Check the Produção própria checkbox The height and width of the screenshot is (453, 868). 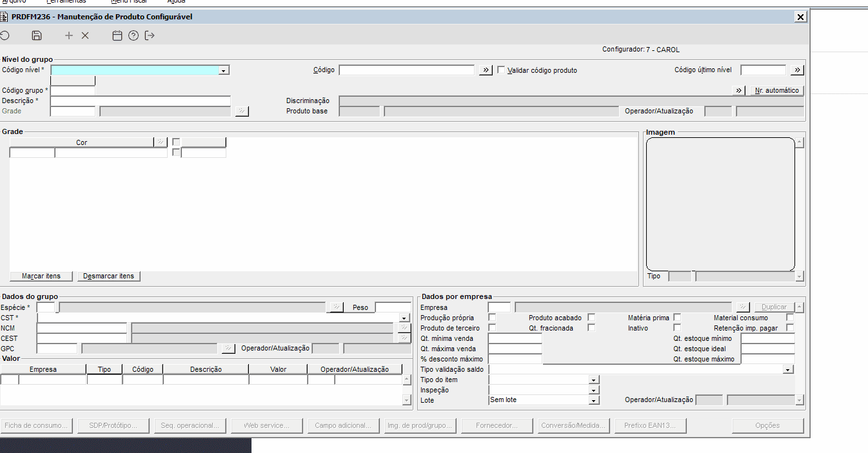pos(493,318)
